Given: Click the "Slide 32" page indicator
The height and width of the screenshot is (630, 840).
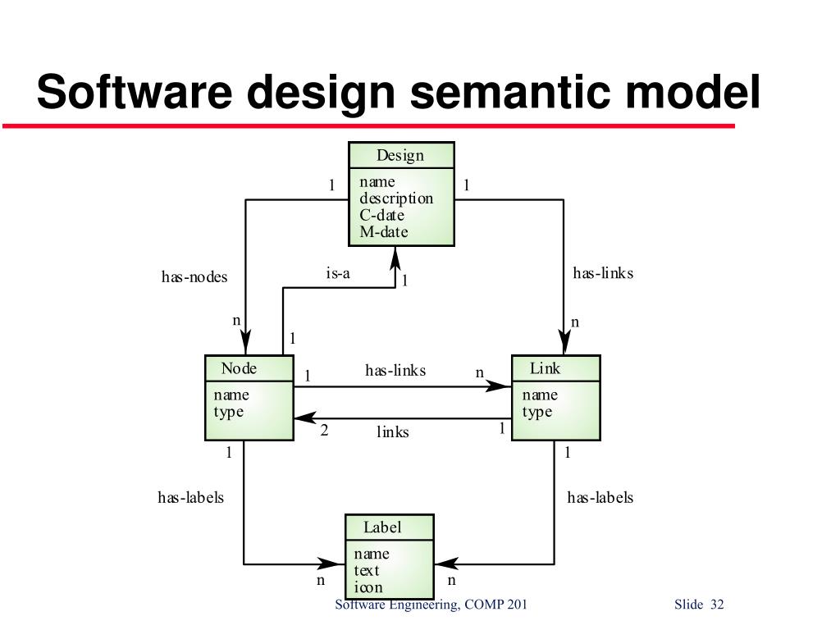Looking at the screenshot, I should [x=699, y=605].
